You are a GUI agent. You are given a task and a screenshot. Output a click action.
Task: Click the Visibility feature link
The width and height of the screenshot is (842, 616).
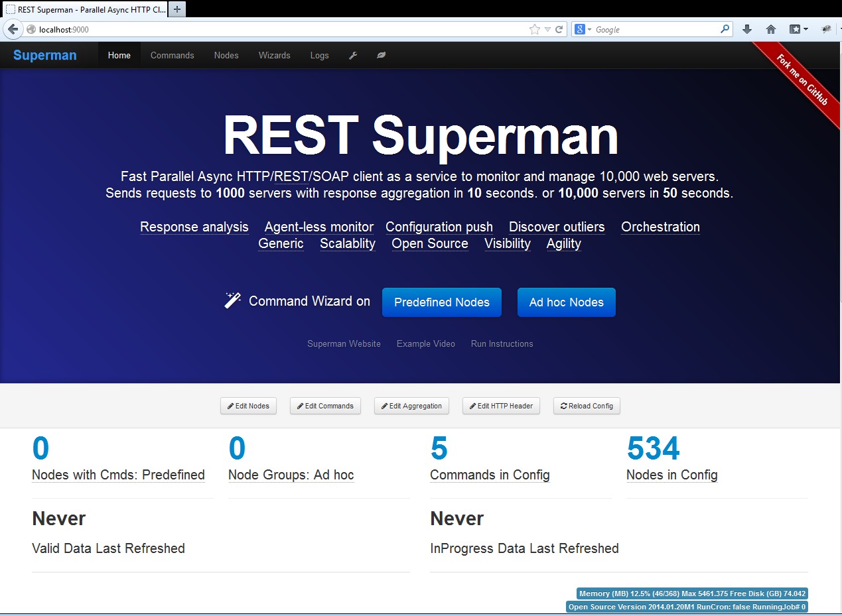(x=508, y=243)
